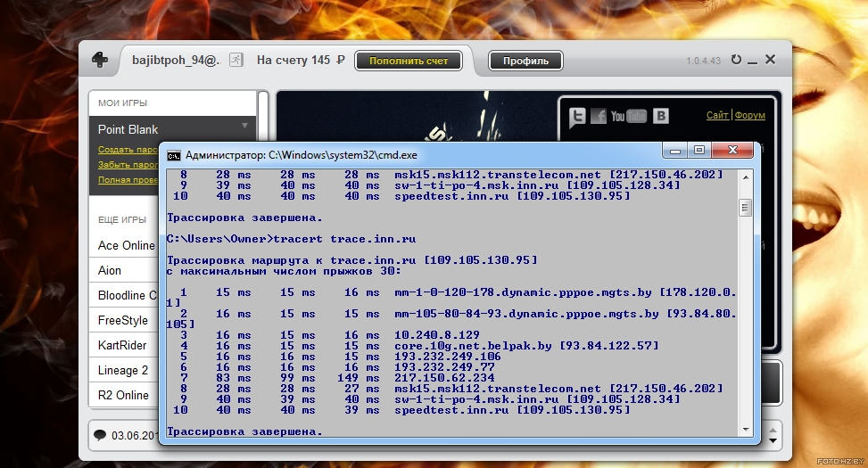Screen dimensions: 868x468
Task: Click the last Трассировка завершена line
Action: pos(244,431)
